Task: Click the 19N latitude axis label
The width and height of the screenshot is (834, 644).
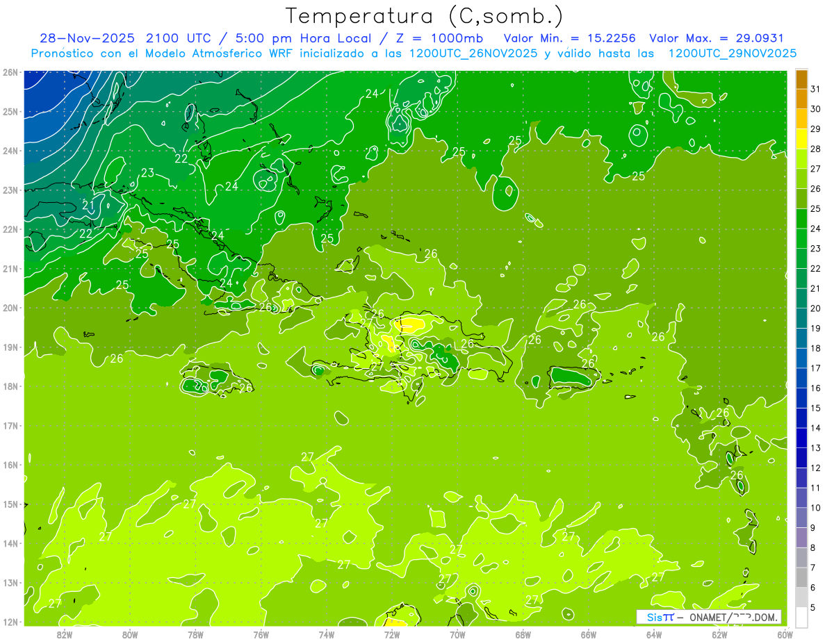Action: 10,347
